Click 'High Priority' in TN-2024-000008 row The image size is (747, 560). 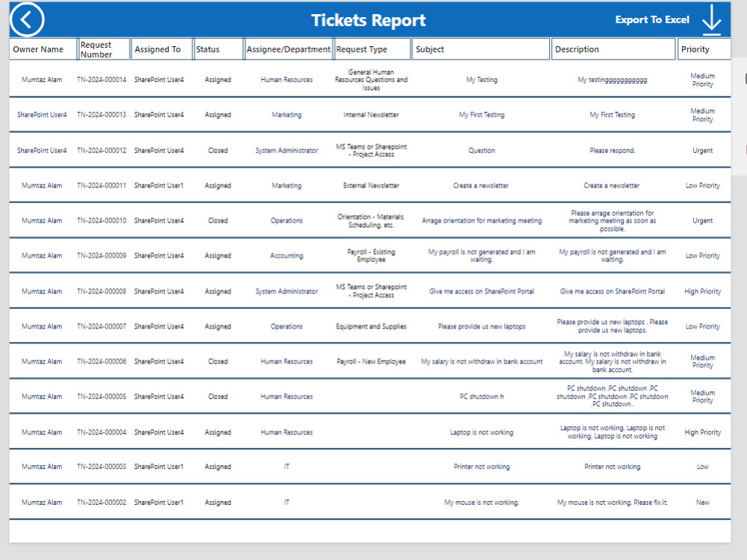tap(703, 291)
